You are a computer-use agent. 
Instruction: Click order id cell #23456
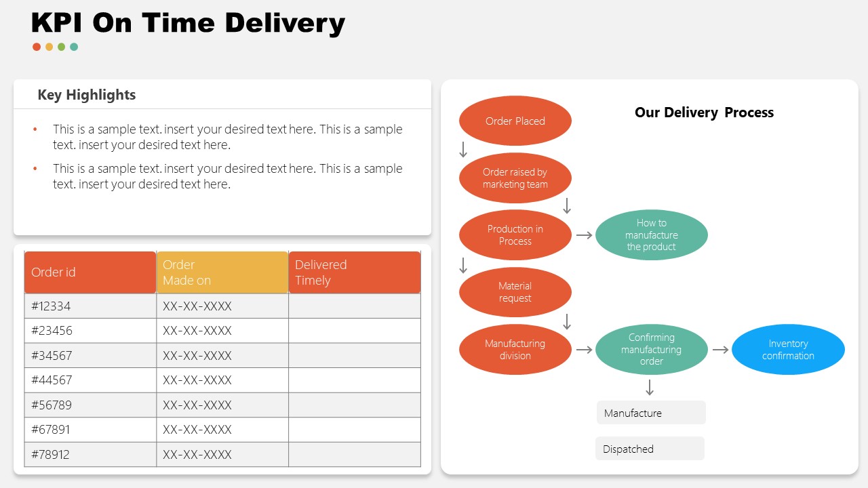tap(90, 331)
